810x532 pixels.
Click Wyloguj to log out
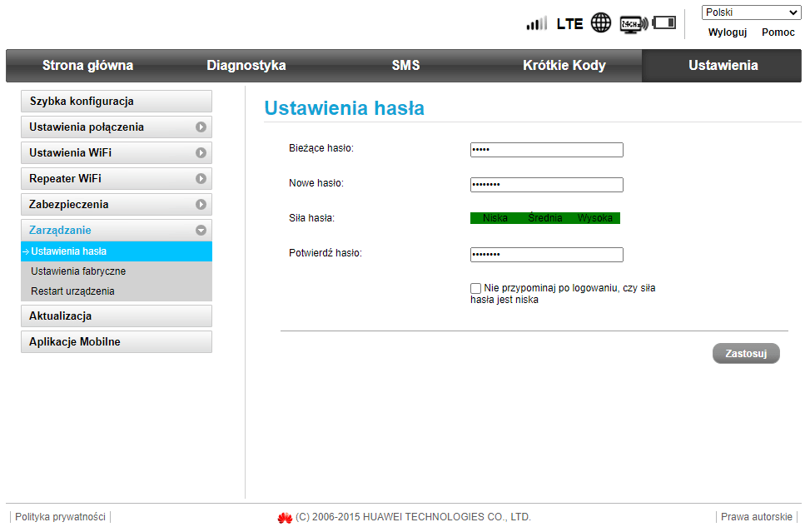(x=726, y=32)
